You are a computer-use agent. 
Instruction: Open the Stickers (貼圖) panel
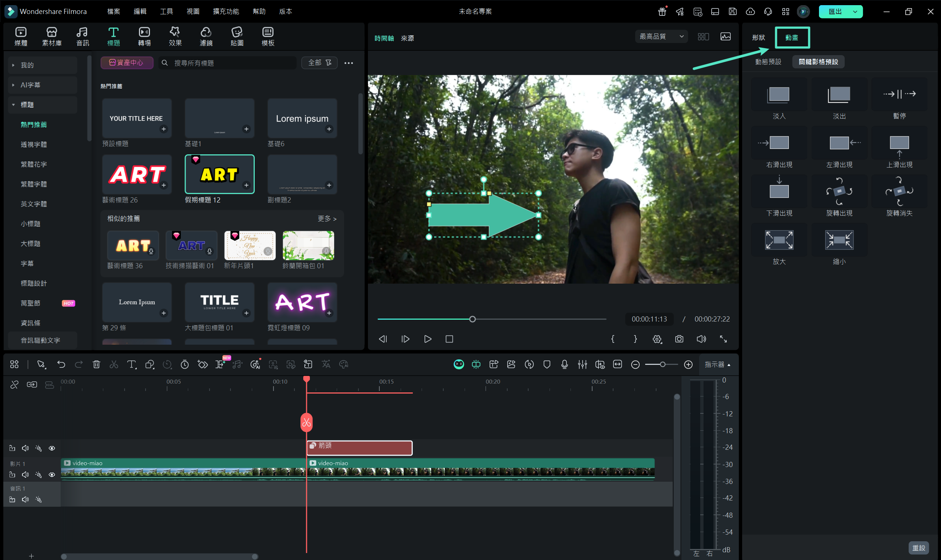(237, 36)
